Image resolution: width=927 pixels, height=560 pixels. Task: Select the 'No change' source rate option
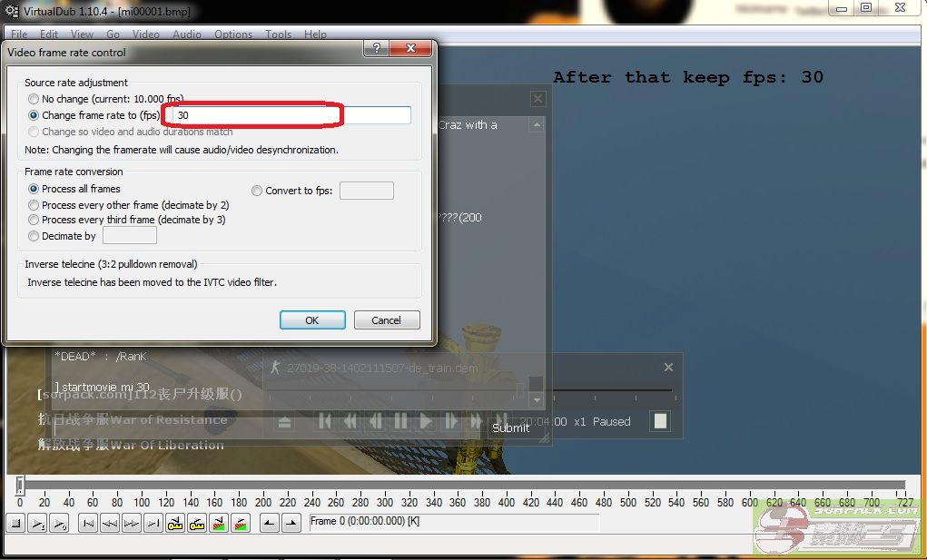pyautogui.click(x=34, y=99)
